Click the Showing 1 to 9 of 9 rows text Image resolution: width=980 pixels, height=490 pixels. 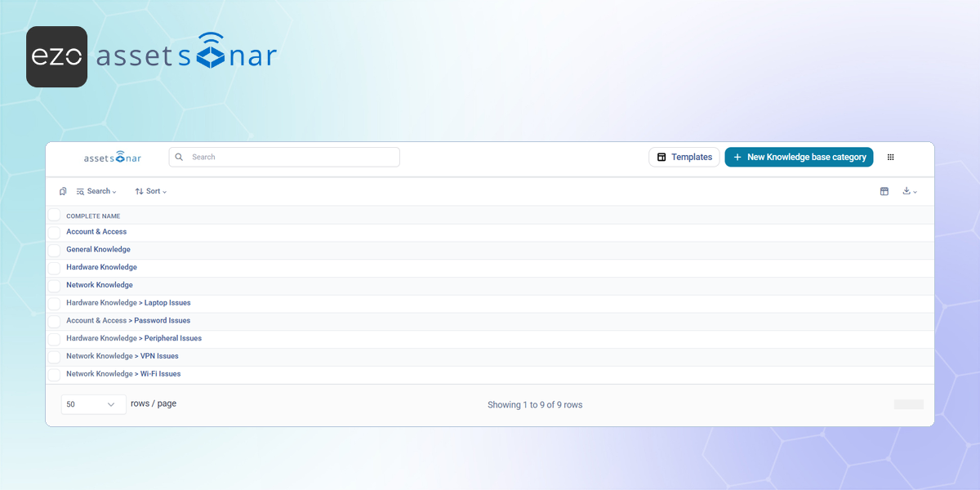[535, 405]
